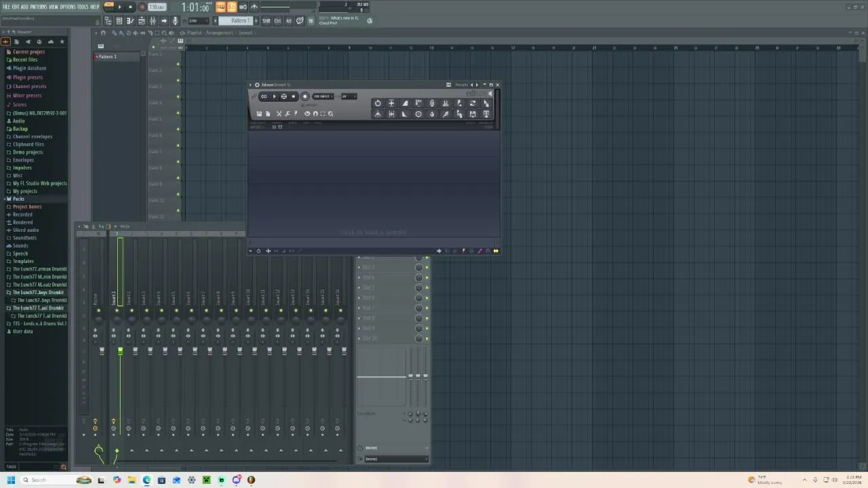The height and width of the screenshot is (488, 868).
Task: Click the Ctrl toolbar button
Action: click(277, 21)
